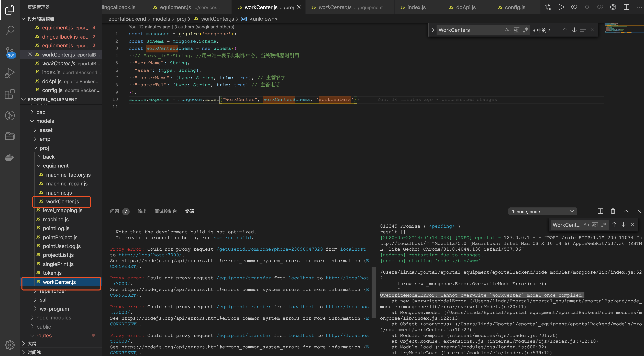Create a new terminal with the plus icon

[587, 211]
